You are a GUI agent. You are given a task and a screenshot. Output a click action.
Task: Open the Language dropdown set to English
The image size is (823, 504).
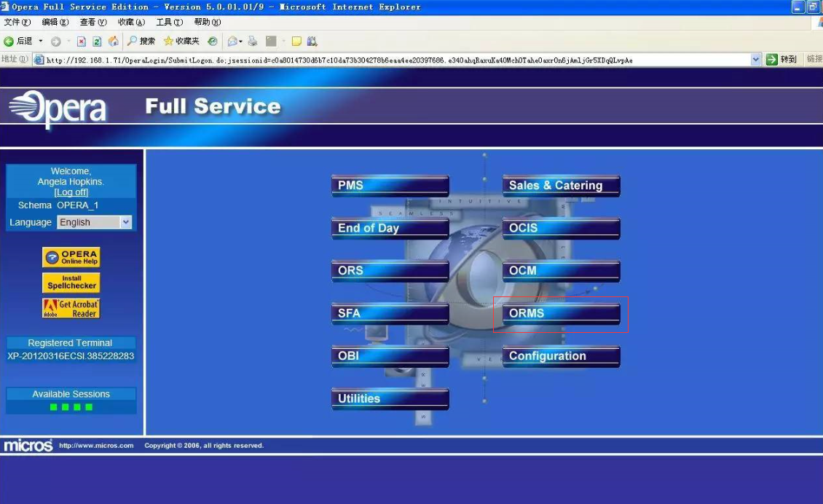(94, 222)
